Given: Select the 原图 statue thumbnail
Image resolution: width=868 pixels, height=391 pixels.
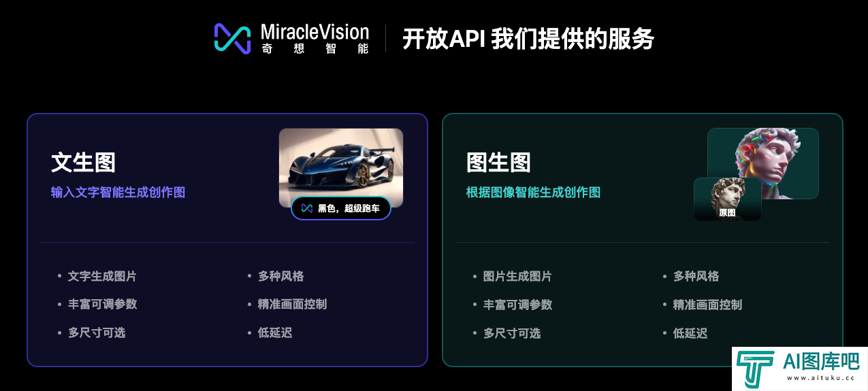Looking at the screenshot, I should pos(727,199).
